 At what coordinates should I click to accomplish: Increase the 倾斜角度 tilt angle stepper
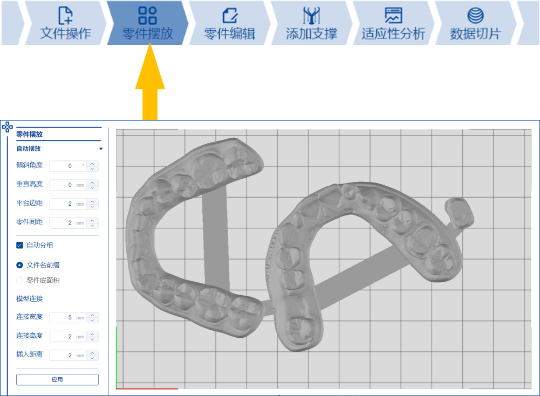(x=92, y=164)
